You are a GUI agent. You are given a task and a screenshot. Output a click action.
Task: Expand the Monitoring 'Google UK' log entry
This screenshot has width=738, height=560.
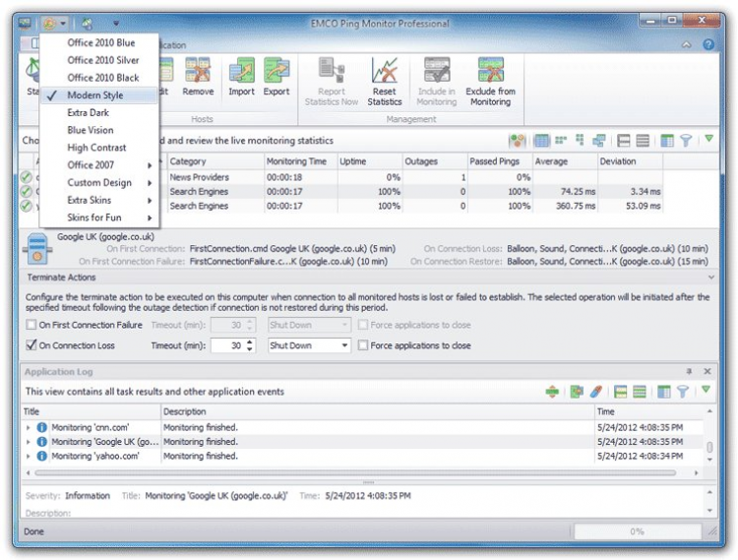29,442
